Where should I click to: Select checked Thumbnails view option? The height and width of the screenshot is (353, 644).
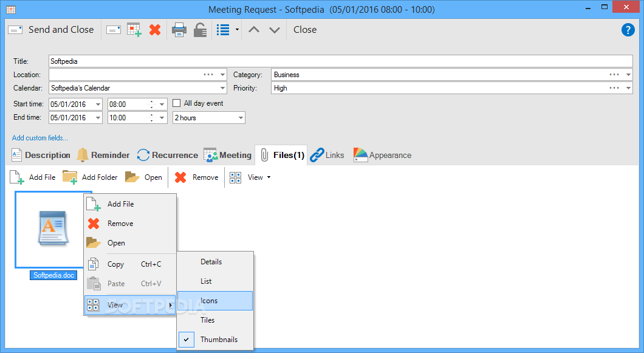[215, 340]
